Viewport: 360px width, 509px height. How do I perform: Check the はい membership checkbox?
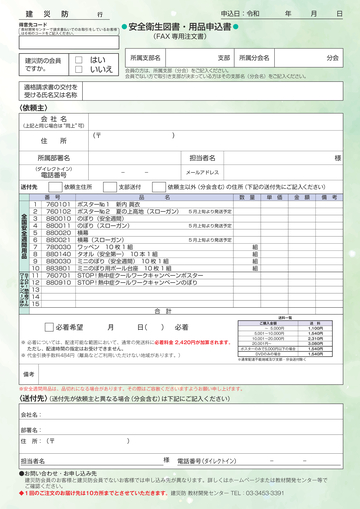point(79,60)
